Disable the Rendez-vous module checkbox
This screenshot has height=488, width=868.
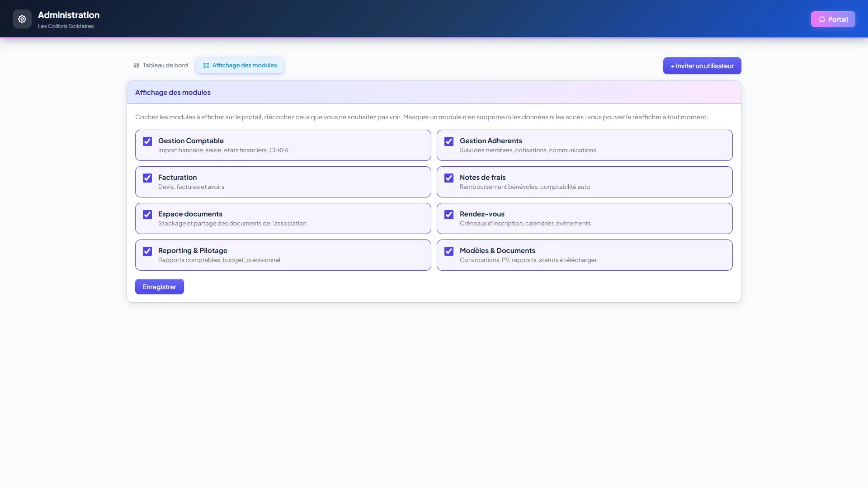click(x=449, y=215)
